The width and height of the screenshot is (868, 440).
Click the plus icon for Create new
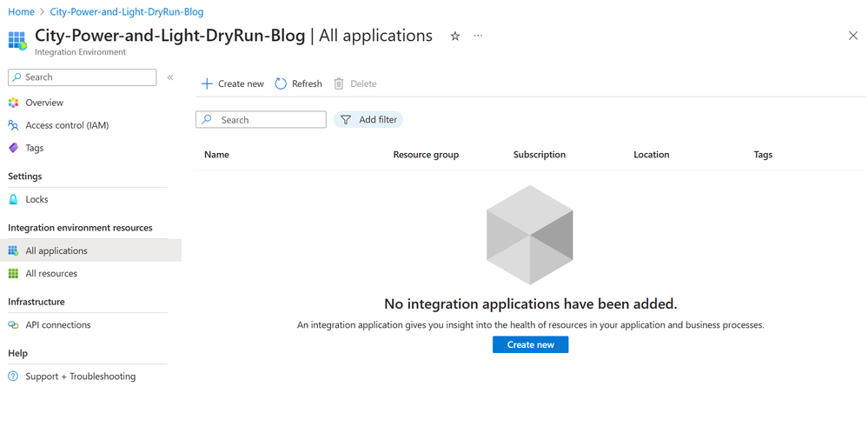tap(207, 83)
